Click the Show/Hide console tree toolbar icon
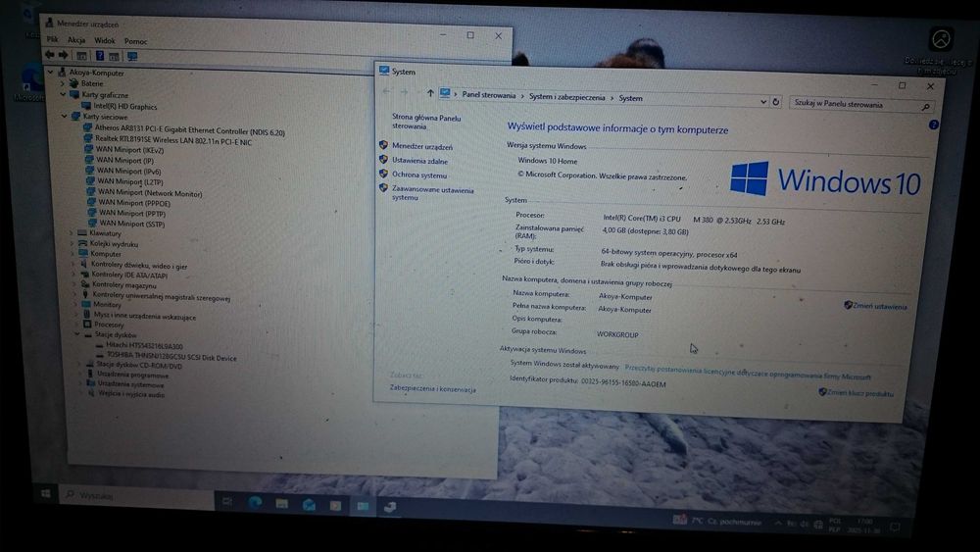 tap(82, 56)
